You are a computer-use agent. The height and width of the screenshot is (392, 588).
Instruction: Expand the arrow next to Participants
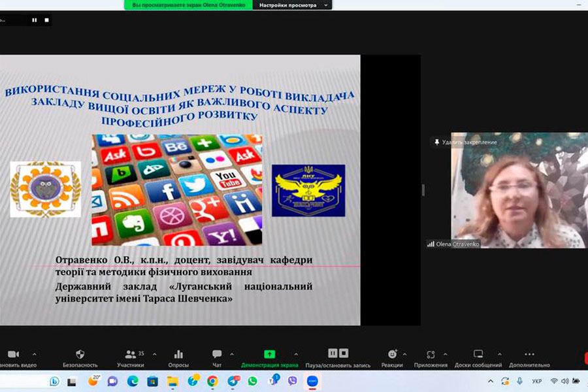coord(154,354)
